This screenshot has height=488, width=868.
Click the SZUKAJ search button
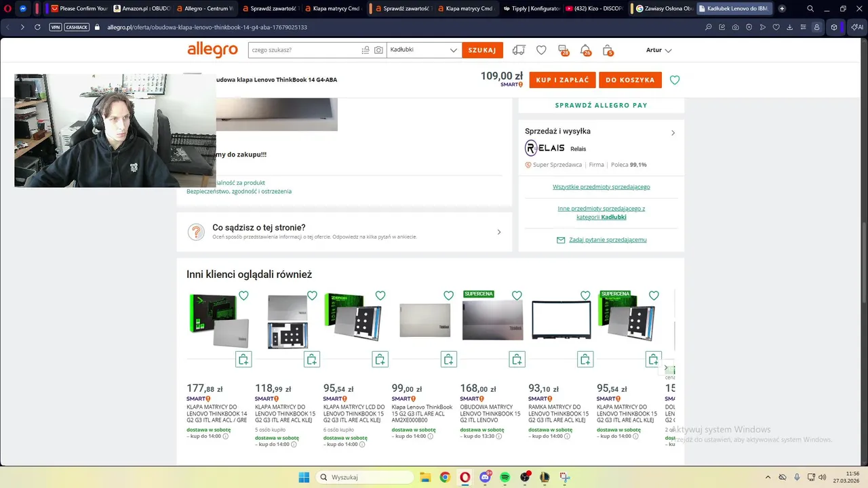pyautogui.click(x=482, y=50)
